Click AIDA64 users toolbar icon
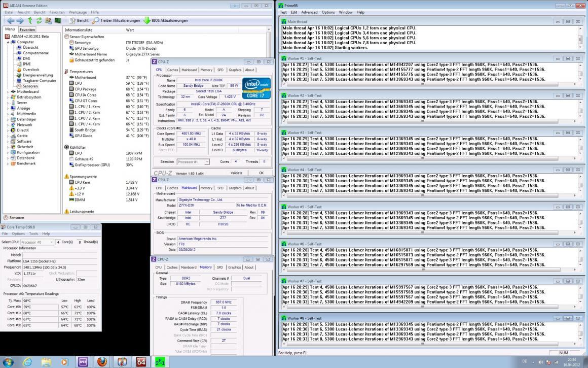 48,21
